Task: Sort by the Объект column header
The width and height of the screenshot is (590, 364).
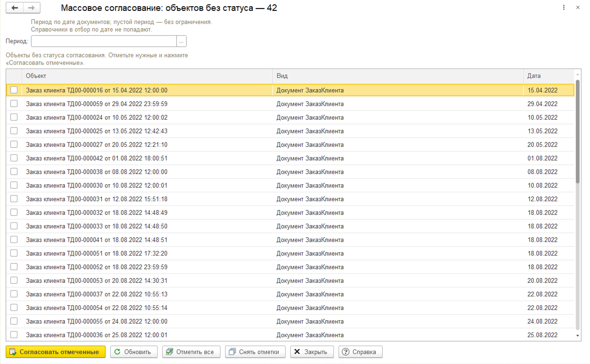Action: pyautogui.click(x=147, y=76)
